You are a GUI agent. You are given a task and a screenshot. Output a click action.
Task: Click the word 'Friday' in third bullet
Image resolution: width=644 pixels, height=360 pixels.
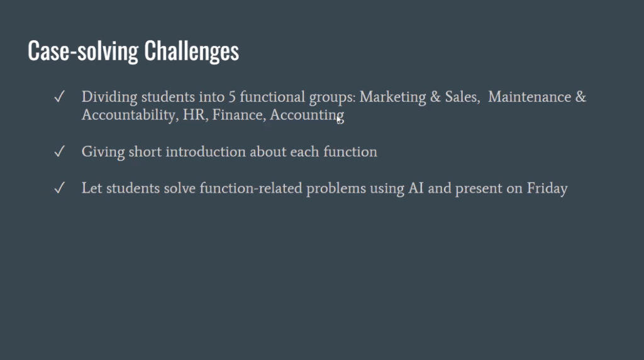coord(547,188)
